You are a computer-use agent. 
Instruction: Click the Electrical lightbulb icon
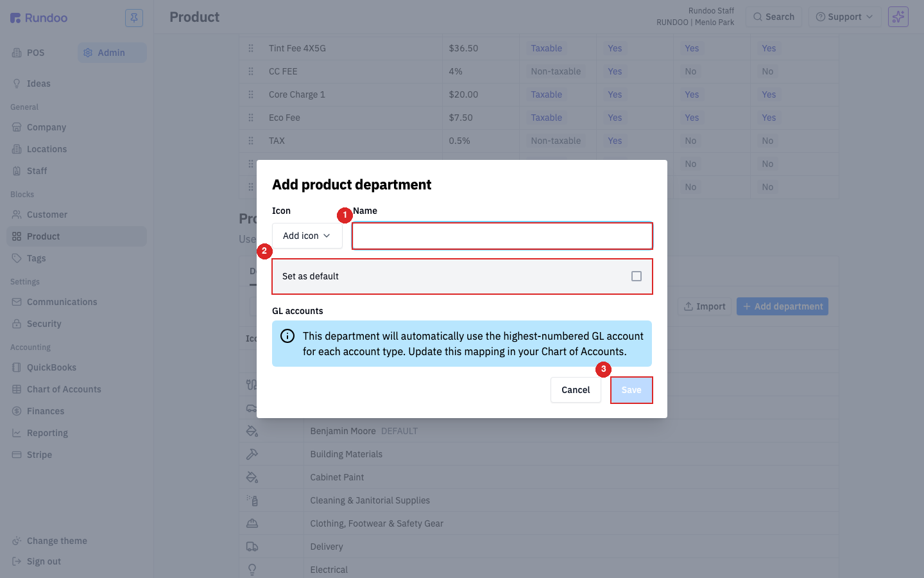(252, 570)
